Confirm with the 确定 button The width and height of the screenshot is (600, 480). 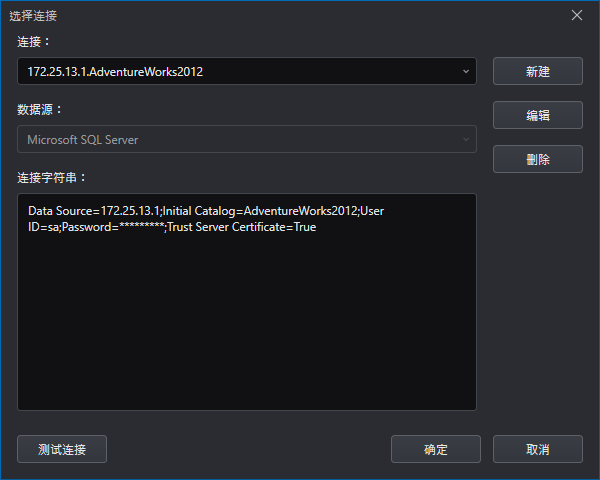[x=436, y=449]
